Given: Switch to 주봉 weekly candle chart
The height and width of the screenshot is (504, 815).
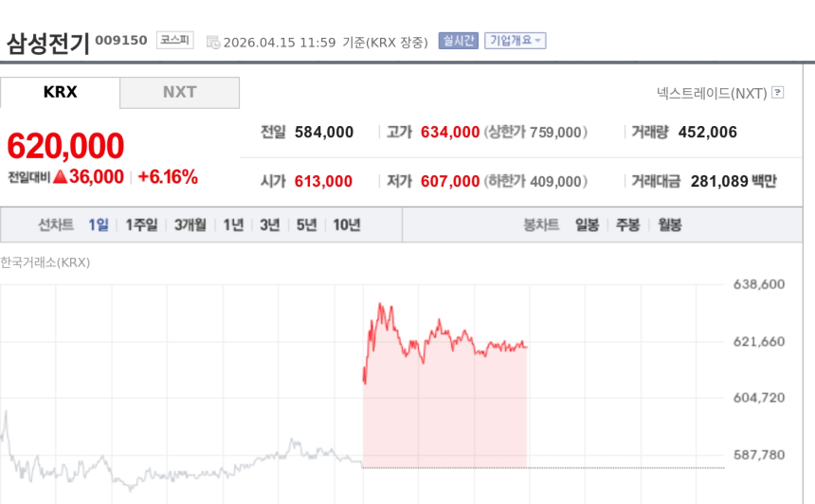Looking at the screenshot, I should point(628,225).
